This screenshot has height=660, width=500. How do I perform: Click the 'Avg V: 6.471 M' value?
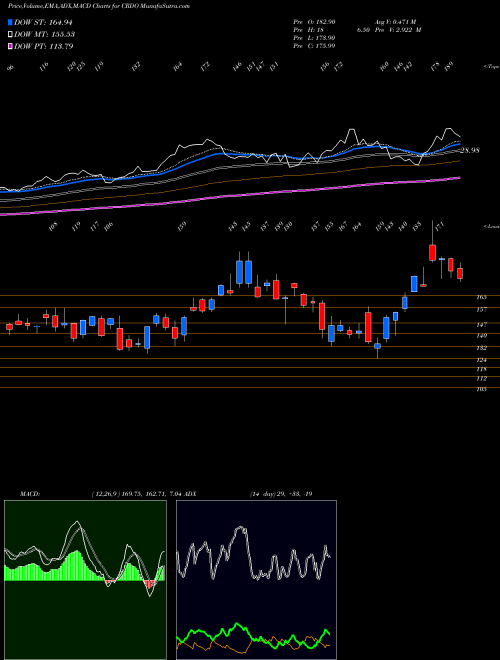click(x=397, y=22)
